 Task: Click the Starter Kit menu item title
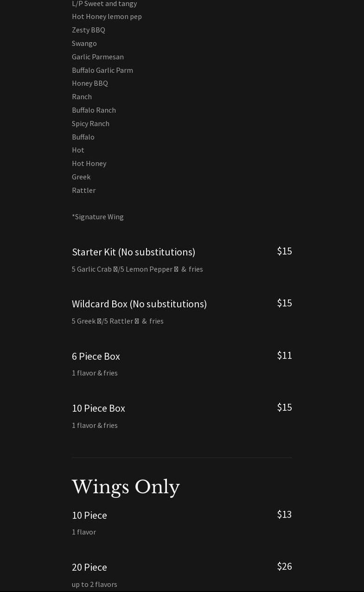(x=133, y=252)
